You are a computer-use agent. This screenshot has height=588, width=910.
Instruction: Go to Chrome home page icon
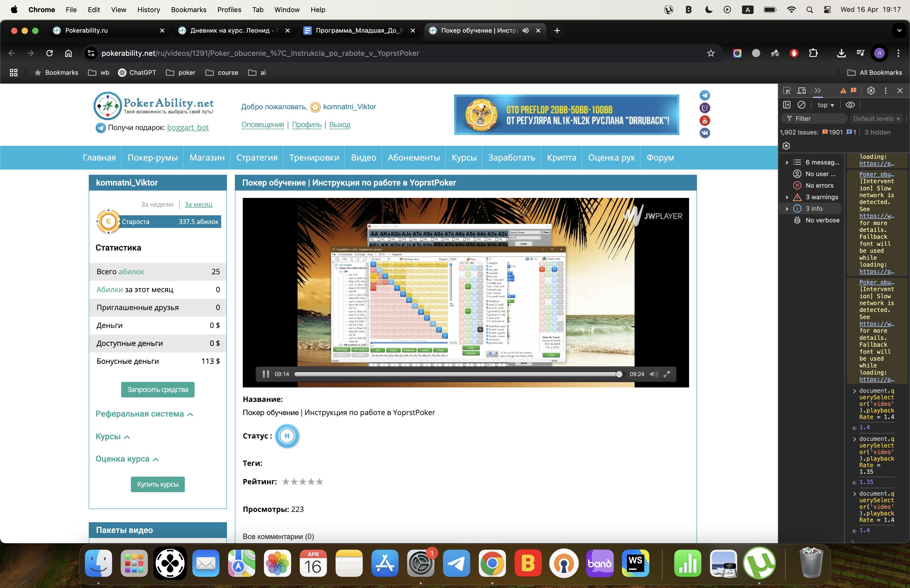pos(68,53)
